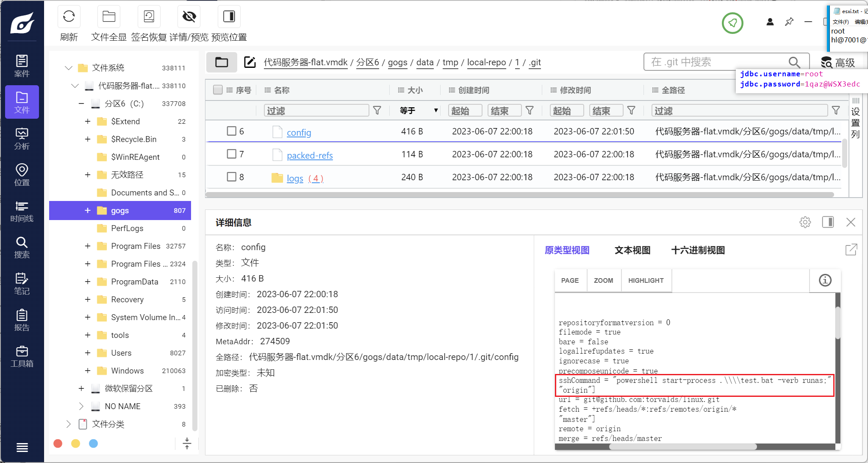The width and height of the screenshot is (868, 463).
Task: Open the 笔记 sidebar section
Action: pos(22,284)
